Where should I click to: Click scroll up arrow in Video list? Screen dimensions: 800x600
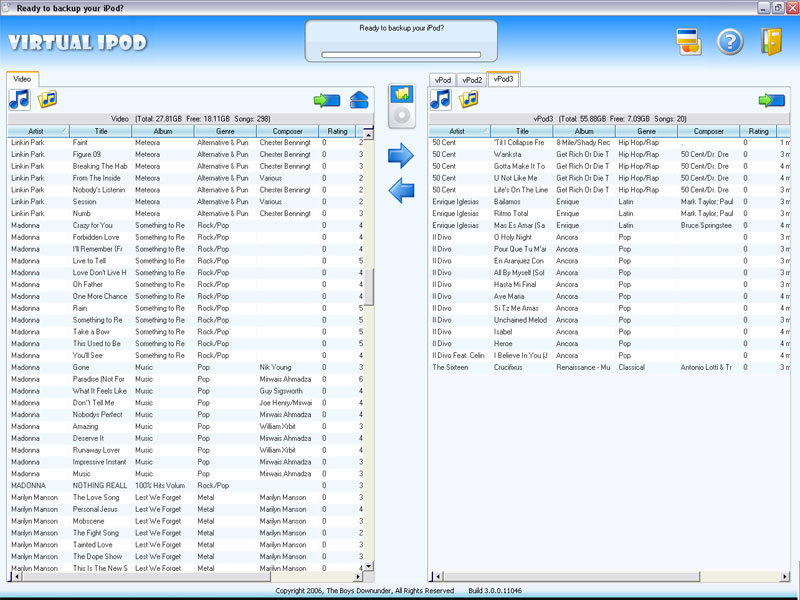(x=369, y=135)
